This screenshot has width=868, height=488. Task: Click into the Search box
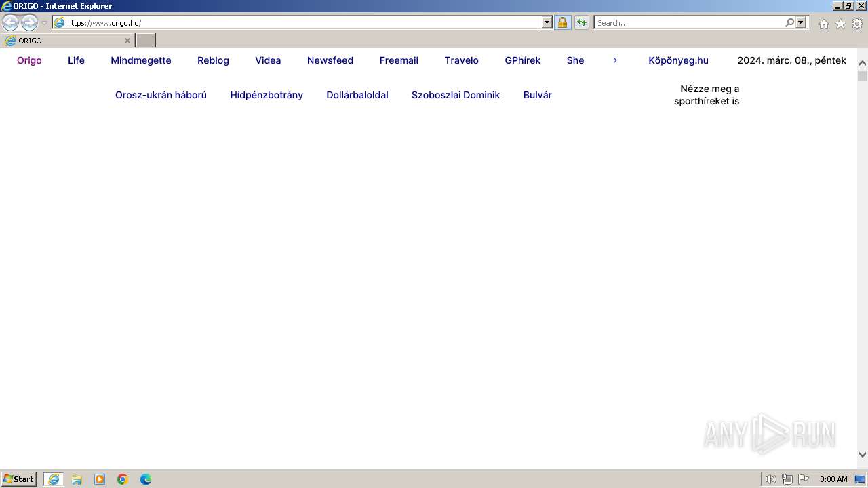(x=688, y=22)
